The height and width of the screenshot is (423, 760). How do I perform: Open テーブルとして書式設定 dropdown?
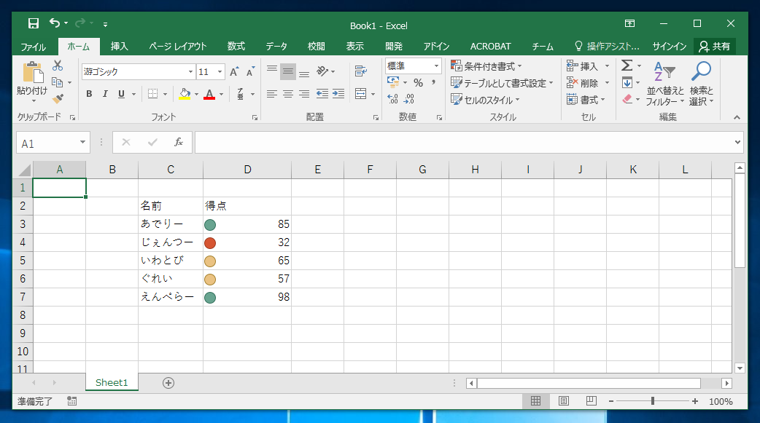(x=502, y=83)
